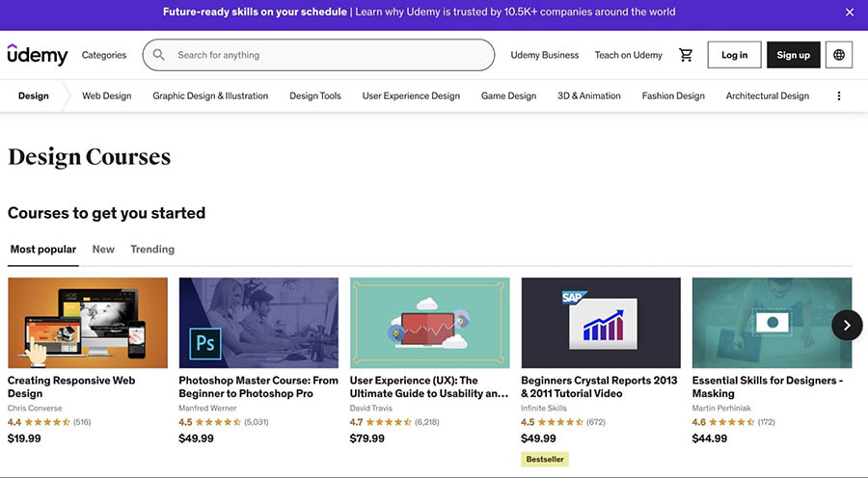Open Creating Responsive Web Design thumbnail
Image resolution: width=868 pixels, height=478 pixels.
pos(88,323)
